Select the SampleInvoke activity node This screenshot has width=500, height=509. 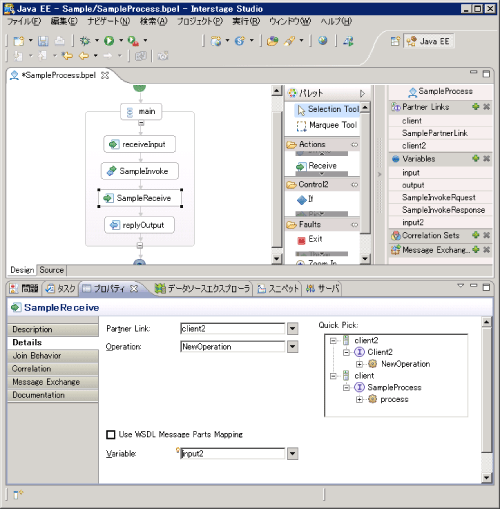tap(140, 171)
